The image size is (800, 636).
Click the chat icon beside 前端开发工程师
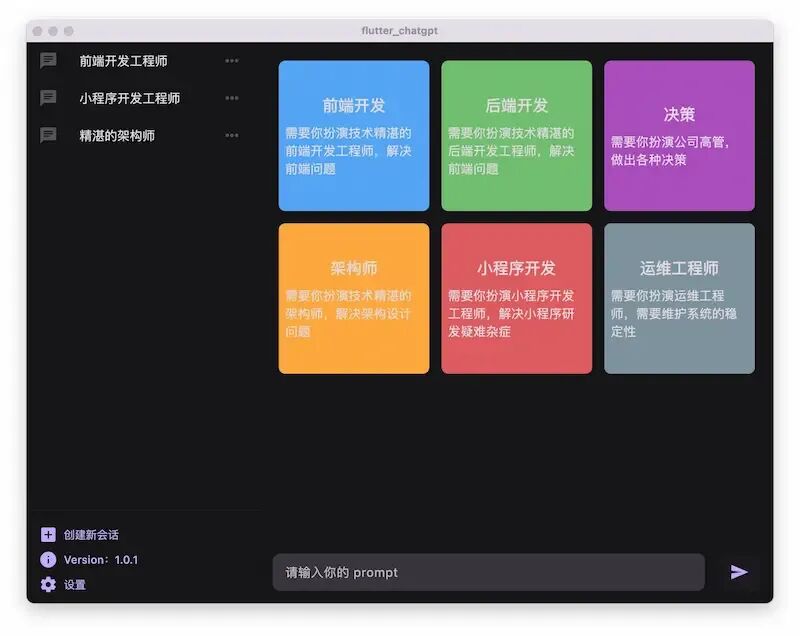(x=48, y=61)
